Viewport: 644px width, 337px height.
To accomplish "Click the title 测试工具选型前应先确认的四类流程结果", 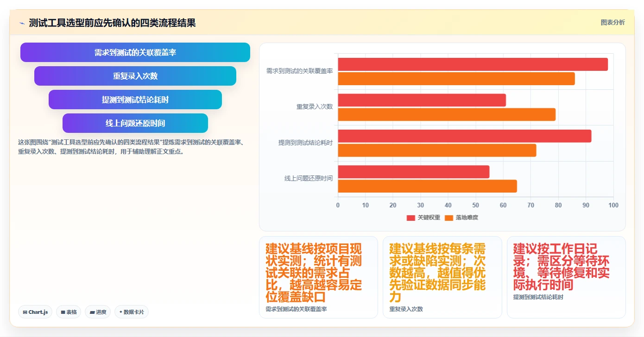I will 112,23.
